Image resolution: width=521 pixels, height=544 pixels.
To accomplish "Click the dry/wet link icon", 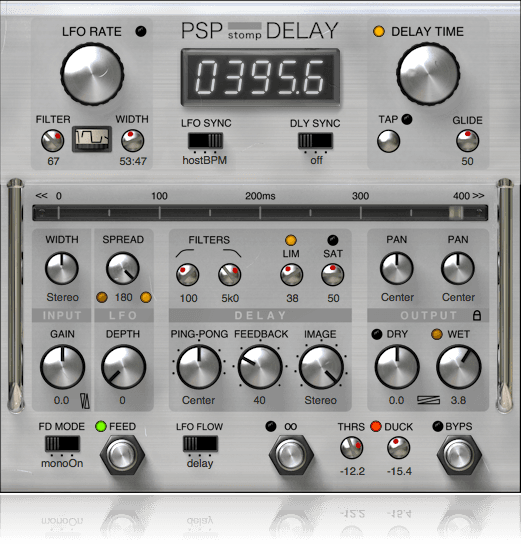I will click(428, 400).
